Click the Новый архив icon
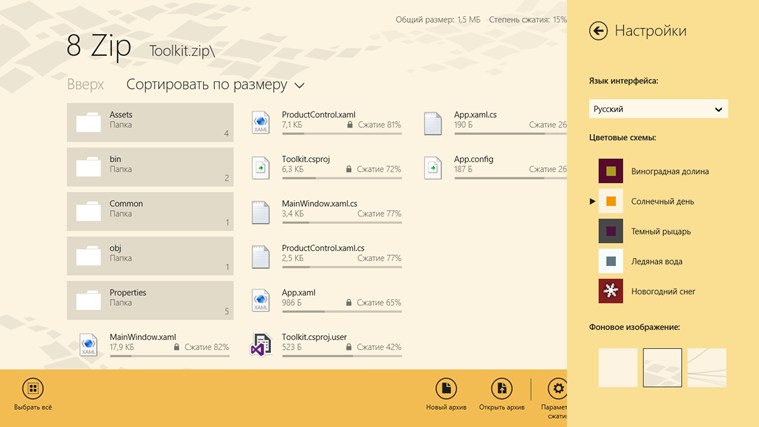The width and height of the screenshot is (759, 427). coord(446,389)
